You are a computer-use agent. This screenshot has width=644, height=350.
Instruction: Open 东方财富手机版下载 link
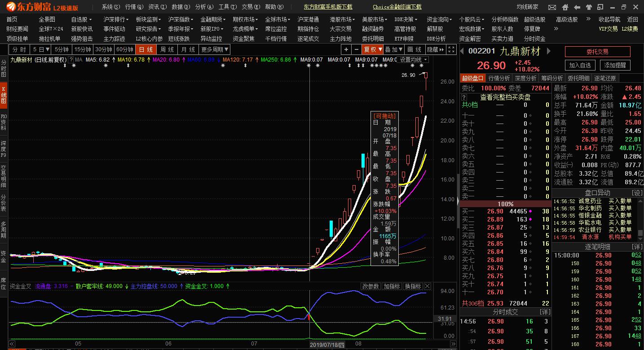click(x=328, y=7)
